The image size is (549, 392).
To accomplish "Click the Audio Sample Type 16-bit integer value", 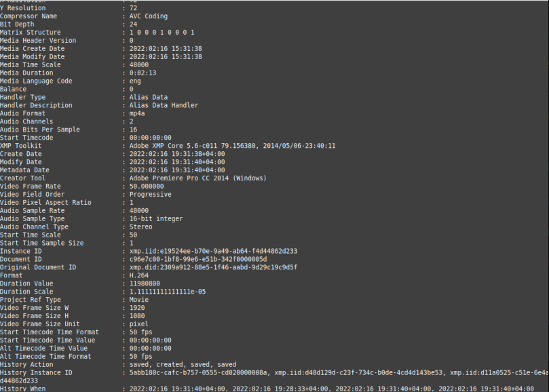I will coord(156,219).
